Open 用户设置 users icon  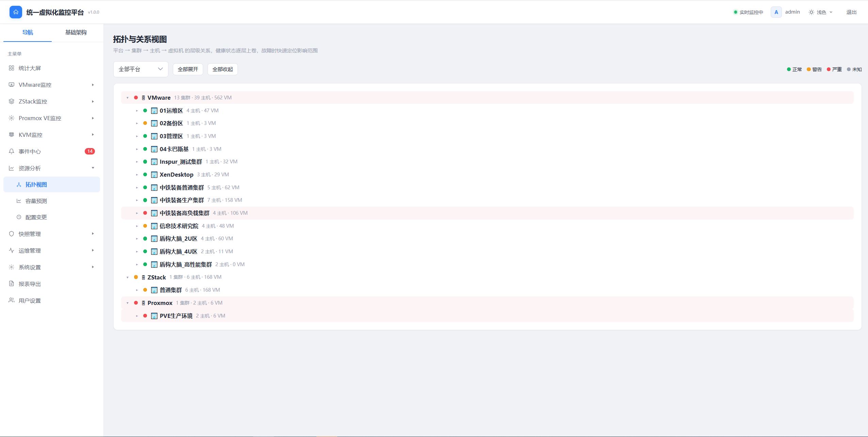tap(11, 301)
